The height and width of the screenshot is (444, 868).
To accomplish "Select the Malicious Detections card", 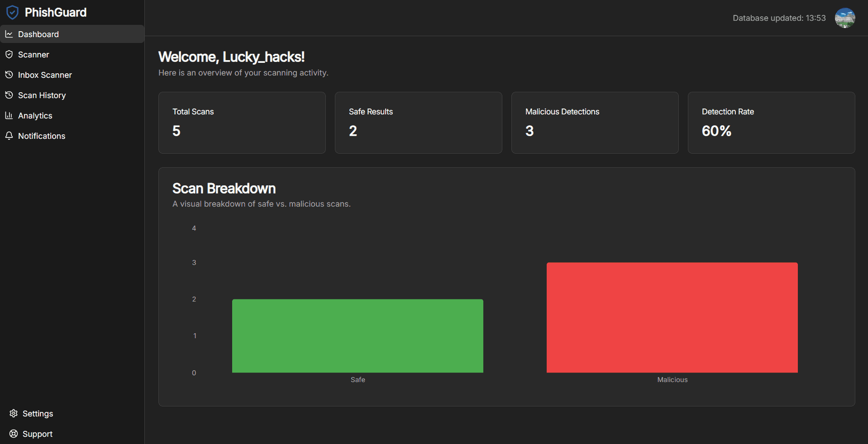I will (x=595, y=123).
